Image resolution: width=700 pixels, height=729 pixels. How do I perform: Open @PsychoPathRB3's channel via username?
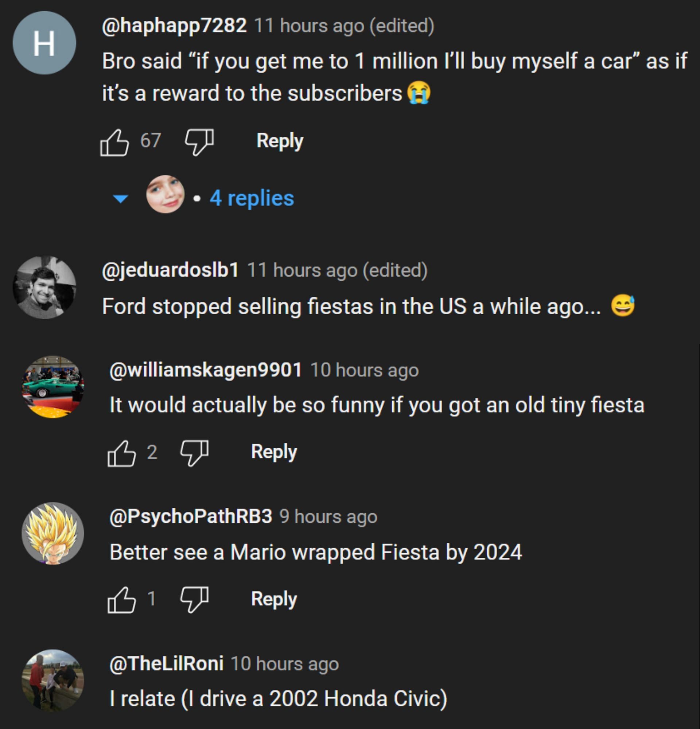click(x=190, y=516)
